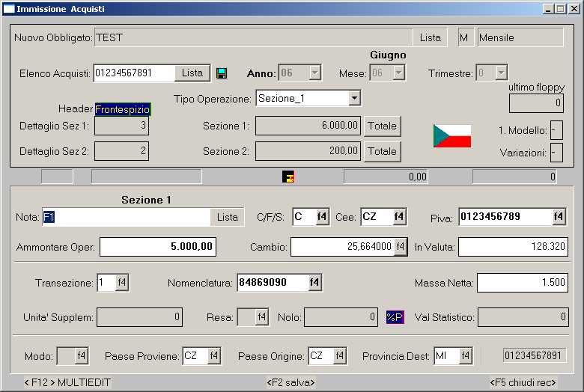
Task: Click the f4 button for Paese Origine
Action: 340,356
